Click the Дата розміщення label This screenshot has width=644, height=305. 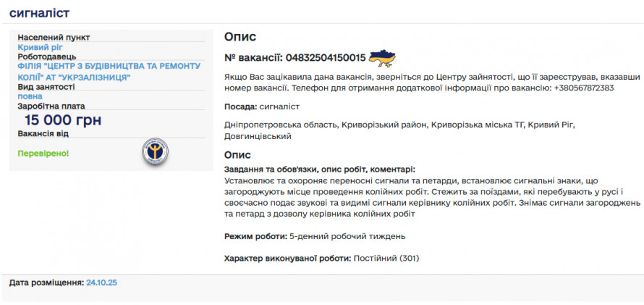pyautogui.click(x=46, y=283)
